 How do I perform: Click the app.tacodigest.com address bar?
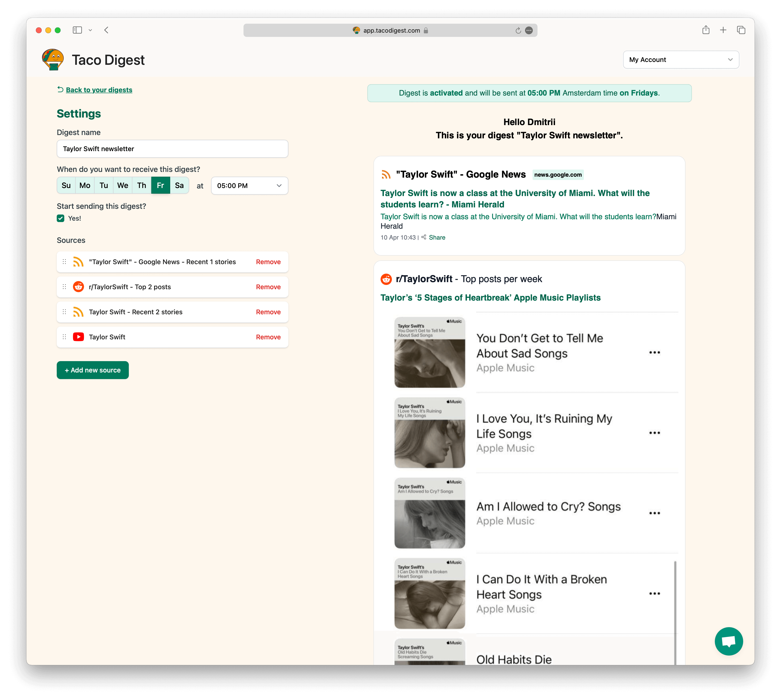(390, 30)
